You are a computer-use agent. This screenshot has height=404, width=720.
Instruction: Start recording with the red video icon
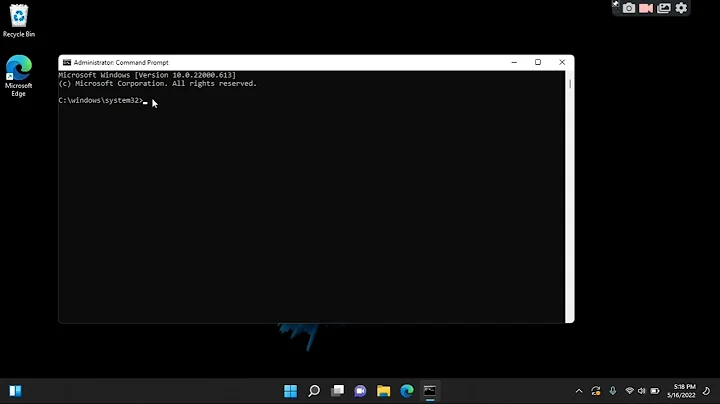point(646,8)
